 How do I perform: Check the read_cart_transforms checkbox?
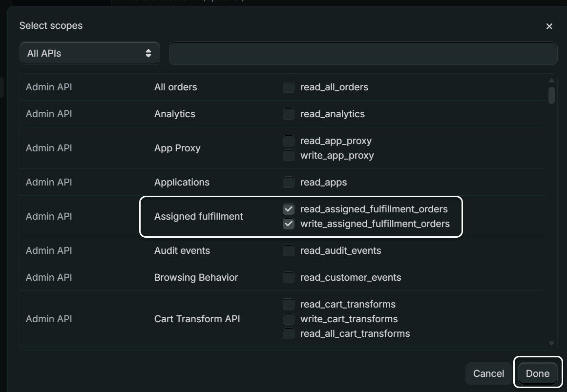[x=288, y=304]
